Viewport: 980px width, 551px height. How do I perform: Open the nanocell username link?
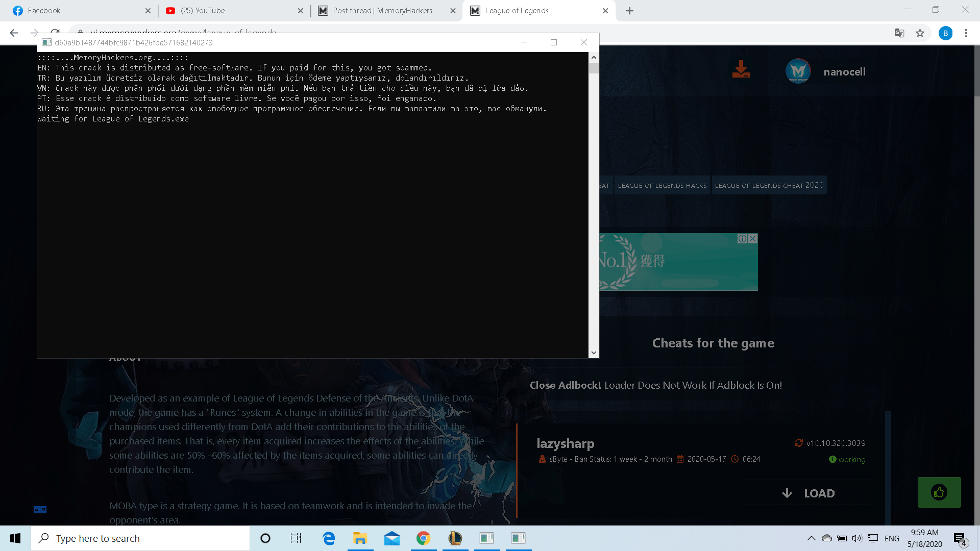pyautogui.click(x=844, y=72)
